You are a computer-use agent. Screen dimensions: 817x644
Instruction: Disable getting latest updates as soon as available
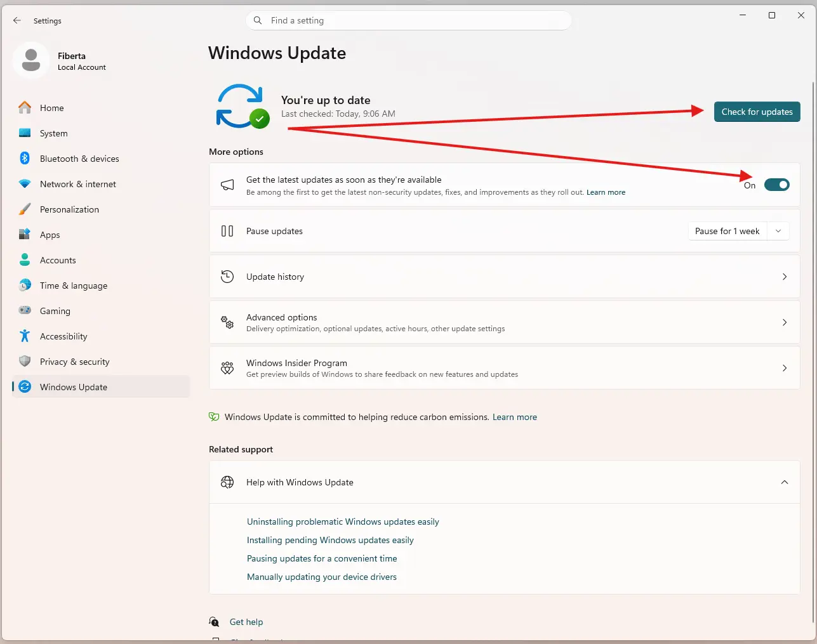click(776, 185)
